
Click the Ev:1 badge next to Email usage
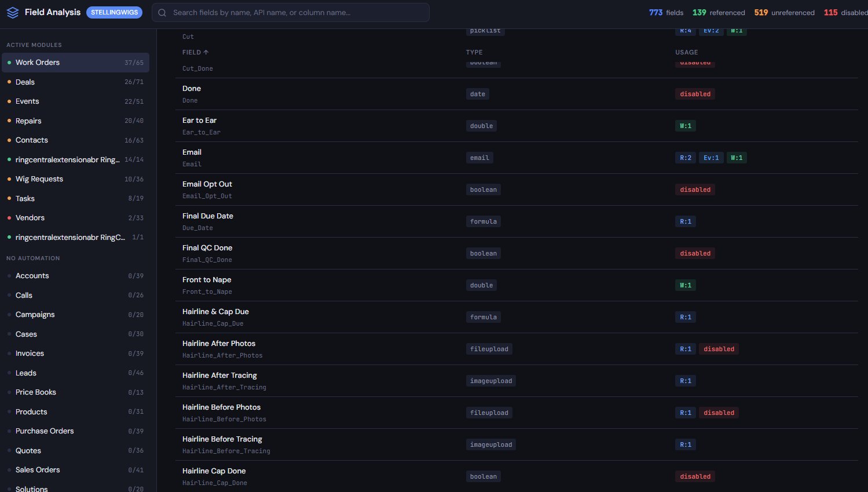tap(711, 157)
